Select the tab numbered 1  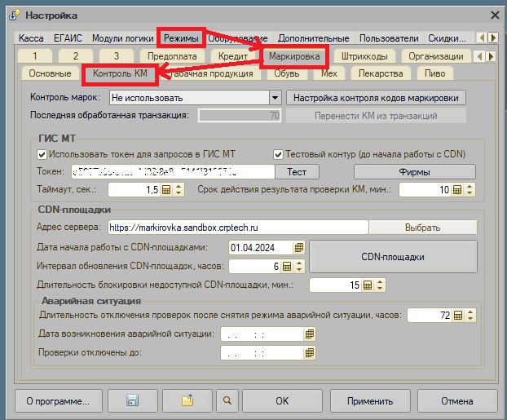(35, 56)
